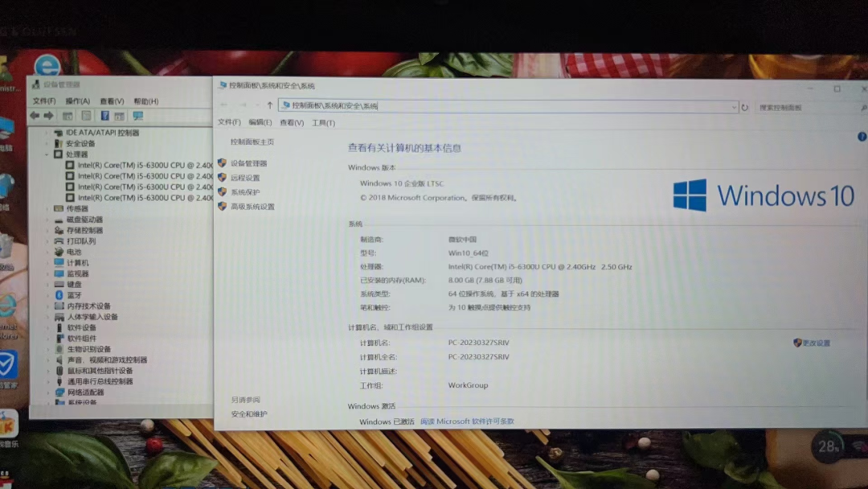This screenshot has height=489, width=868.
Task: Expand the 存储控制器 node
Action: click(x=47, y=230)
